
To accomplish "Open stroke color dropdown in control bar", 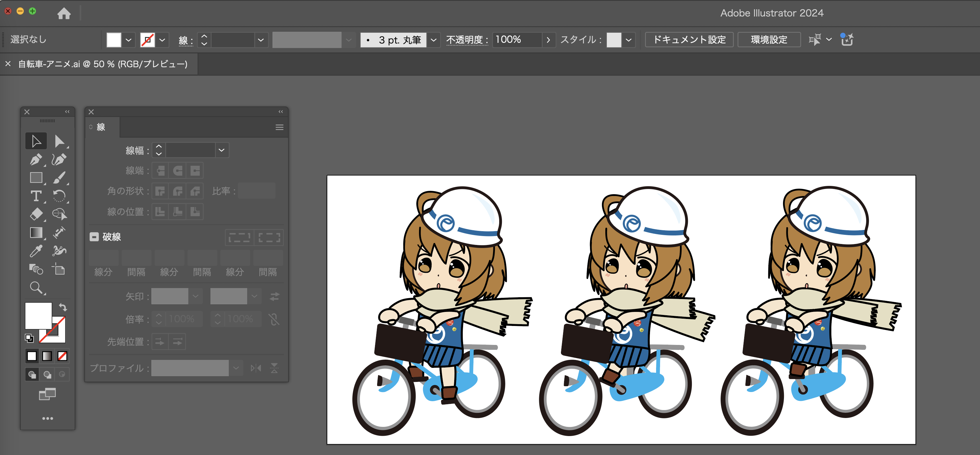I will [162, 39].
